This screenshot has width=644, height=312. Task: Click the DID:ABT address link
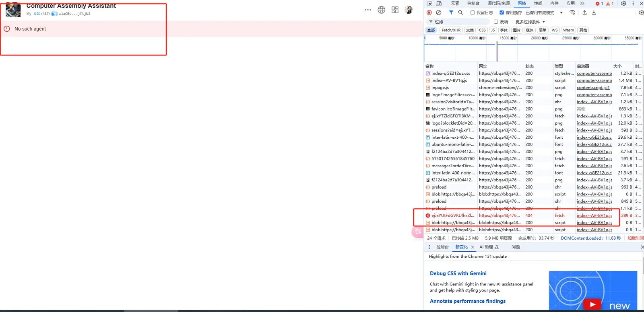tap(62, 14)
